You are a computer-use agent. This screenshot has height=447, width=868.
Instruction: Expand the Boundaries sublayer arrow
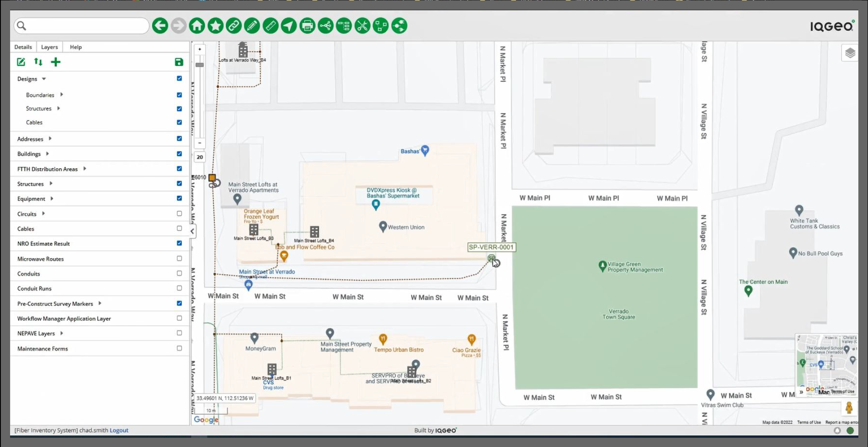[x=61, y=95]
